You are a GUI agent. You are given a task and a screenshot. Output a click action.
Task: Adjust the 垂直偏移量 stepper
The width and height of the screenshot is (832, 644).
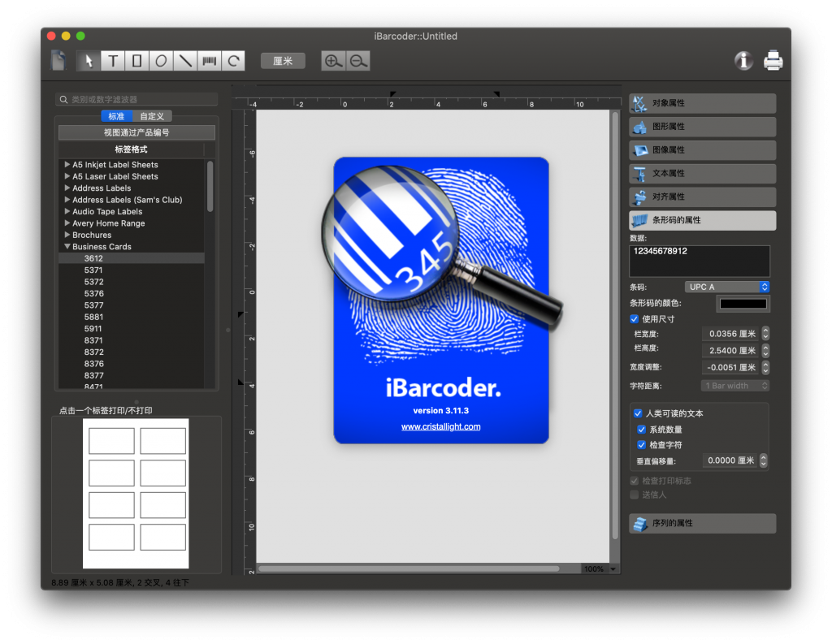click(x=763, y=460)
